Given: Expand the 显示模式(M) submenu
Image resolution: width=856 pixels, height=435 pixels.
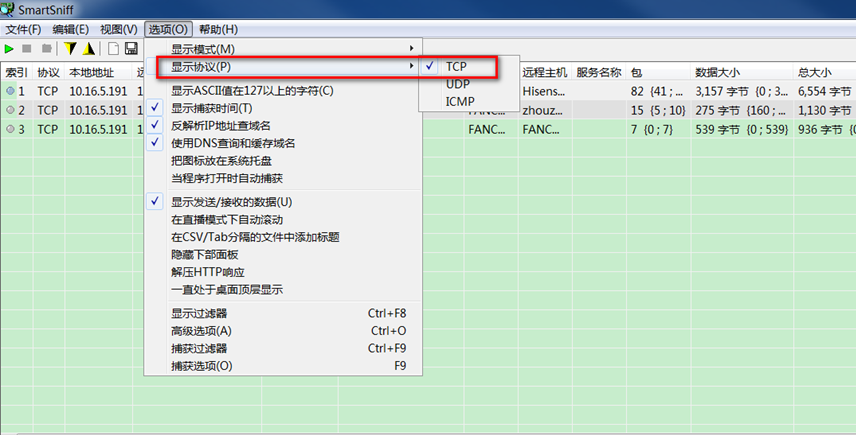Looking at the screenshot, I should point(283,49).
